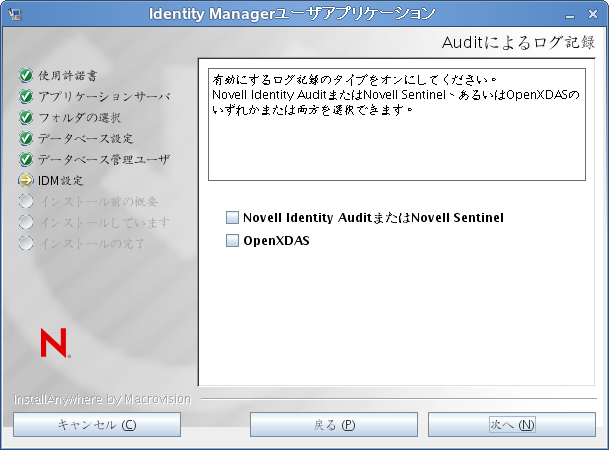Click Novell Identity AuditまたはNovell Sentinel label text
The height and width of the screenshot is (450, 609).
tap(373, 217)
